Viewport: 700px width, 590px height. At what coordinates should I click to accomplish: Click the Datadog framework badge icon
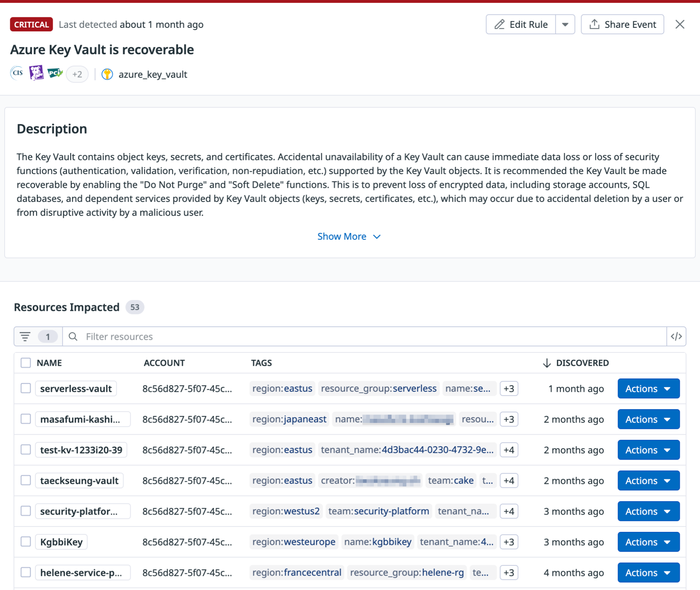tap(36, 73)
